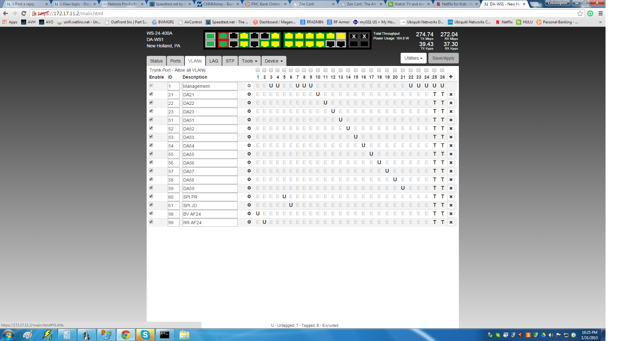644x341 pixels.
Task: Click delete icon for DA57 VLAN
Action: point(451,171)
